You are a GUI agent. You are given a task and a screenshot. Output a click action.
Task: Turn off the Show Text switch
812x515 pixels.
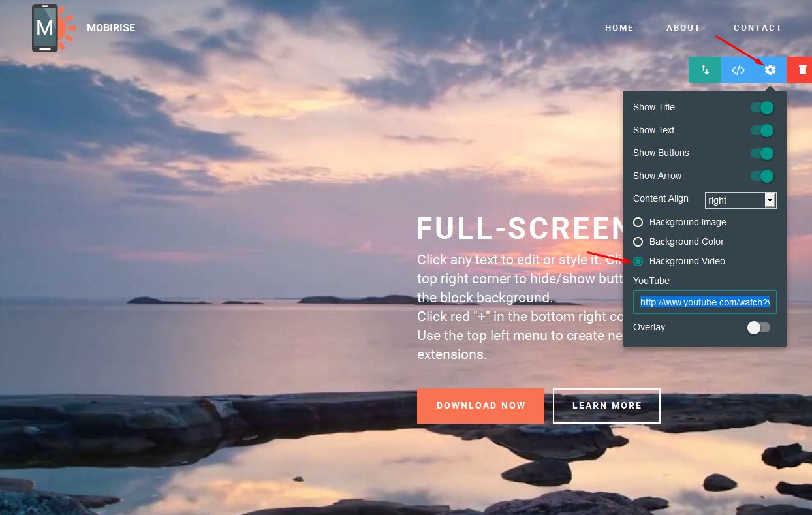[762, 130]
